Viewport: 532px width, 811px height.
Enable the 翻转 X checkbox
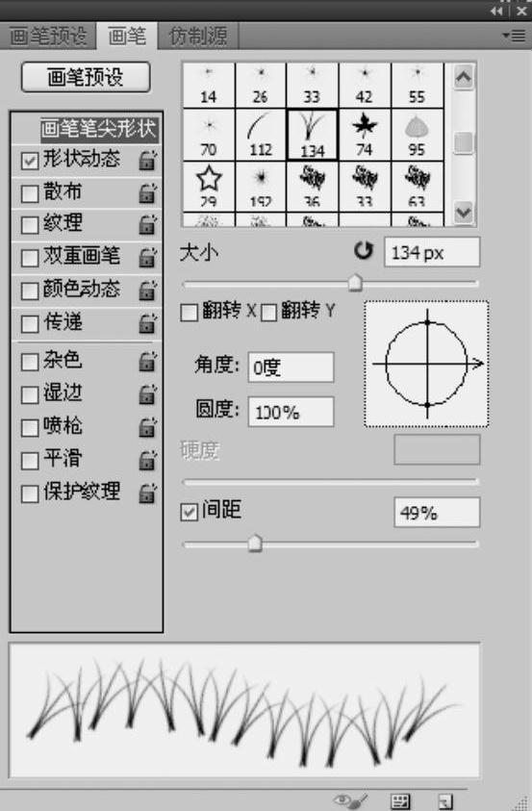coord(189,312)
